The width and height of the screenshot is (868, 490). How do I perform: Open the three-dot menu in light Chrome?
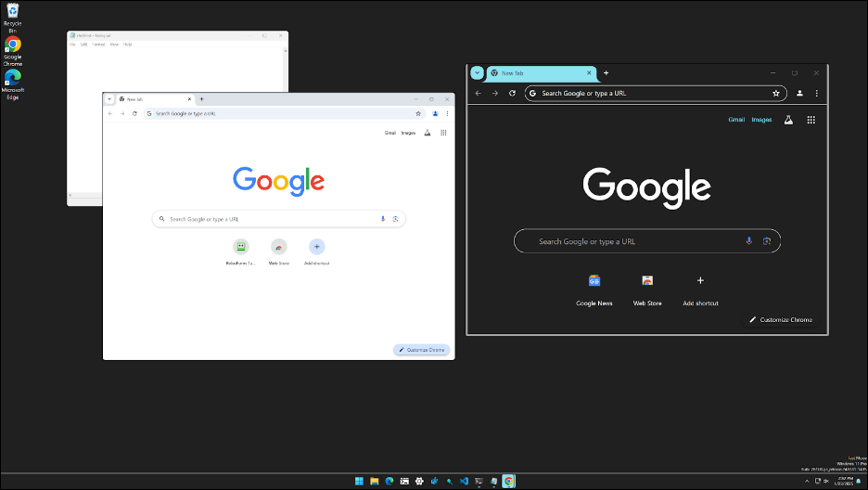pyautogui.click(x=447, y=113)
